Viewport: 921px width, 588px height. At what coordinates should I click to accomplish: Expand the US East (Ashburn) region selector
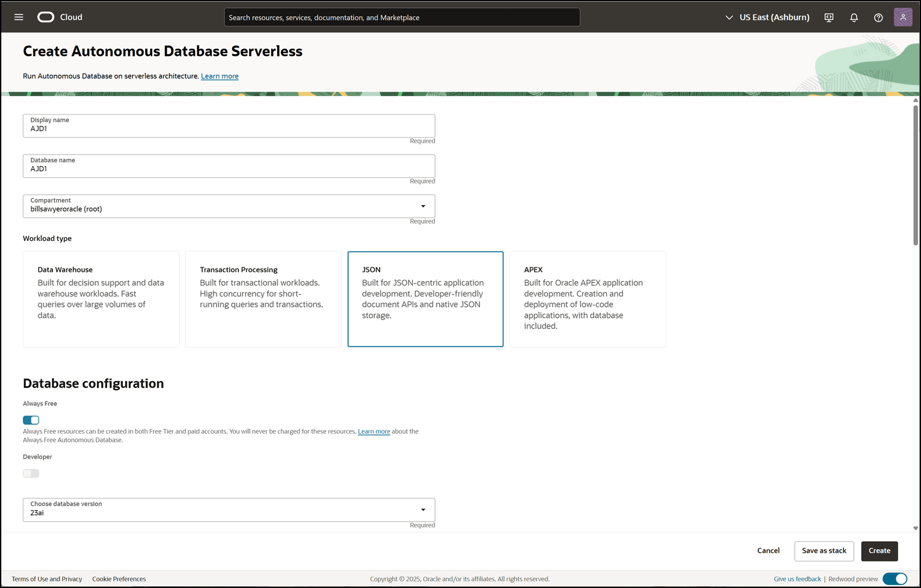767,17
